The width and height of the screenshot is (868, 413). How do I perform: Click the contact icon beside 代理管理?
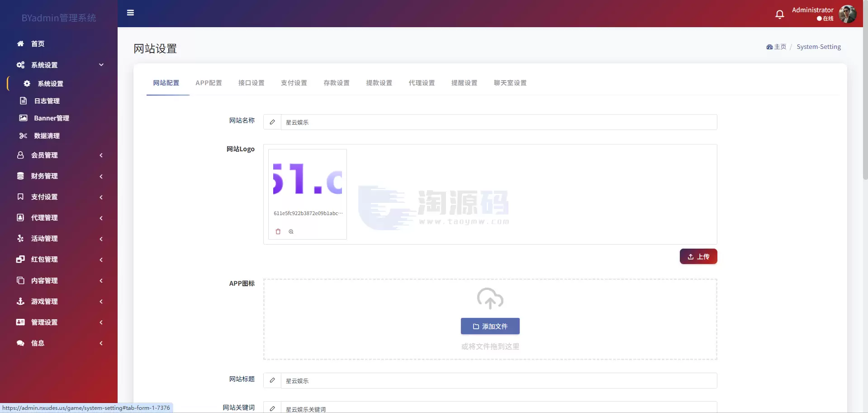(x=20, y=217)
